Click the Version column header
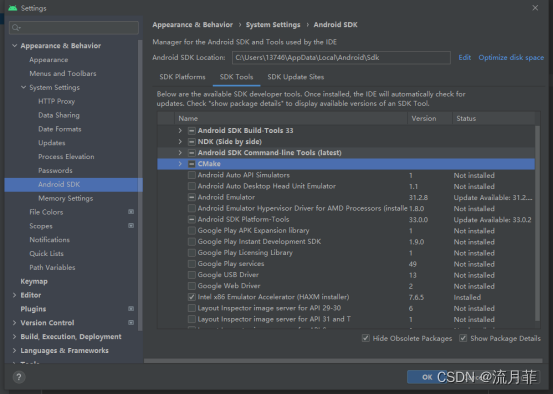Viewport: 553px width, 394px height. click(x=430, y=119)
